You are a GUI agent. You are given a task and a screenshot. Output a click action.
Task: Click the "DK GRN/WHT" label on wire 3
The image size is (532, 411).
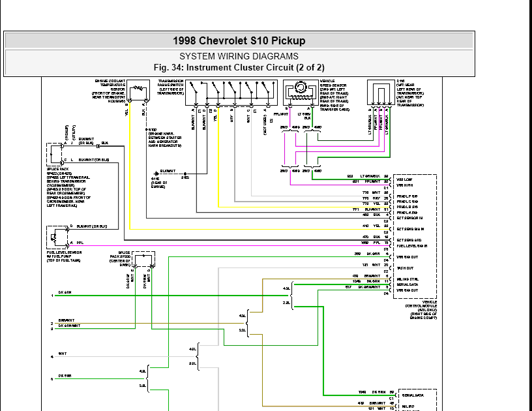[x=69, y=326]
